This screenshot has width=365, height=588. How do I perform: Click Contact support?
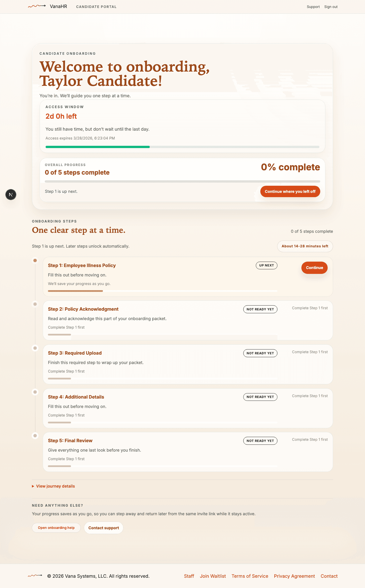(x=103, y=528)
